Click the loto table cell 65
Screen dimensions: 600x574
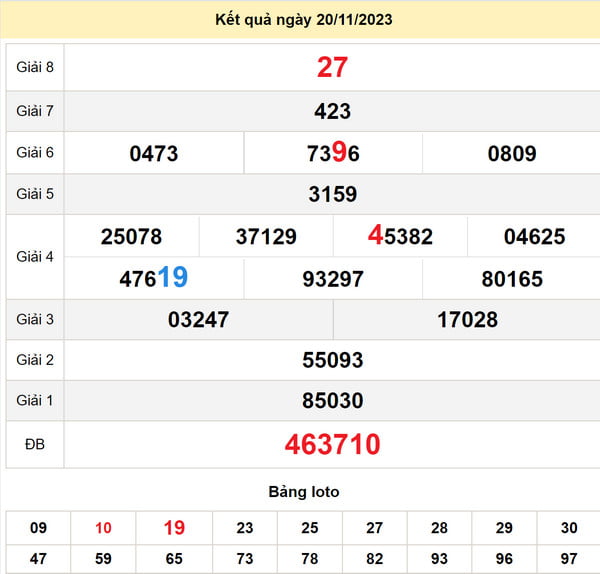click(174, 558)
